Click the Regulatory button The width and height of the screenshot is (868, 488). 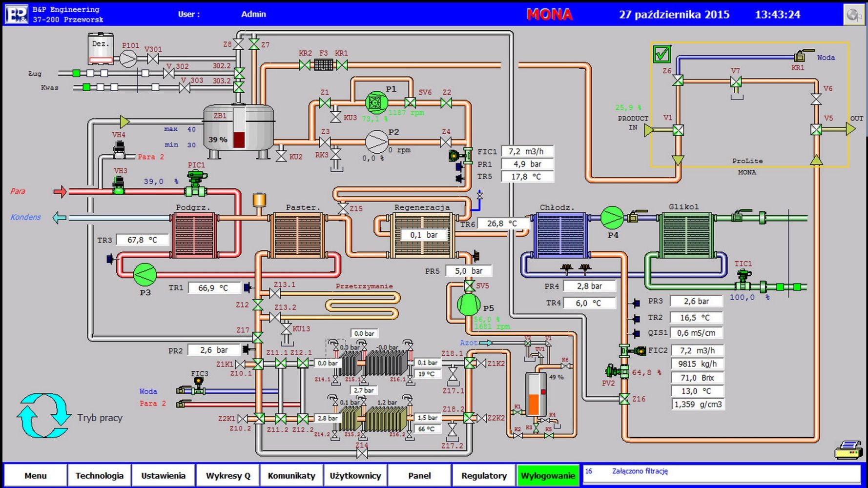pos(484,475)
